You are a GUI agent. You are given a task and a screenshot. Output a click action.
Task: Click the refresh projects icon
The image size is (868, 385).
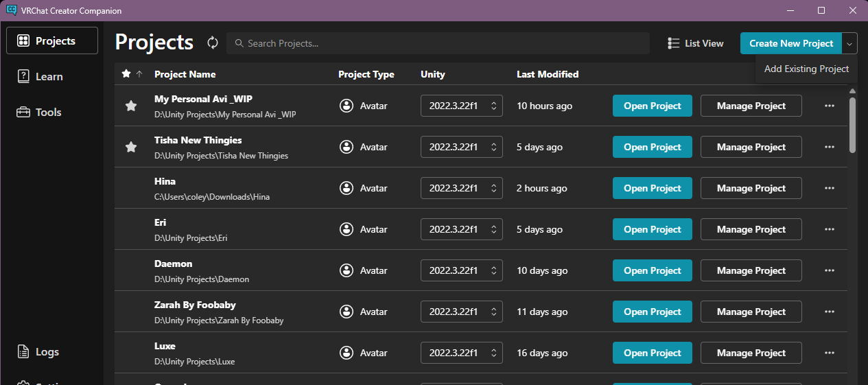click(213, 43)
